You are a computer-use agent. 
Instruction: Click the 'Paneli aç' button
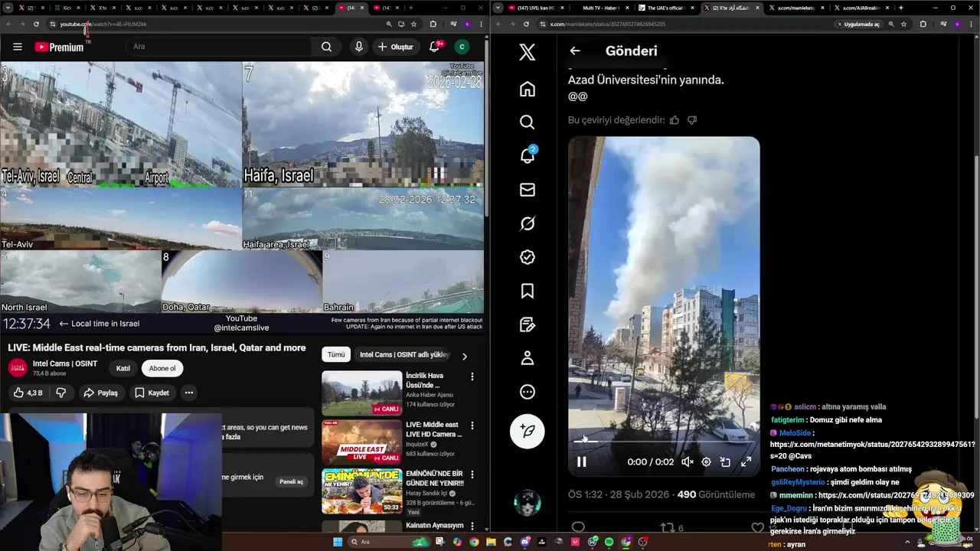pyautogui.click(x=292, y=481)
